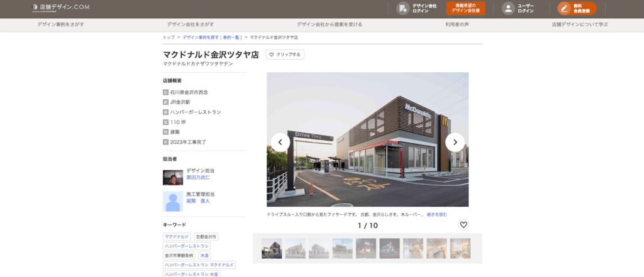Open 尾関 直人 profile link
644x277 pixels.
(198, 201)
